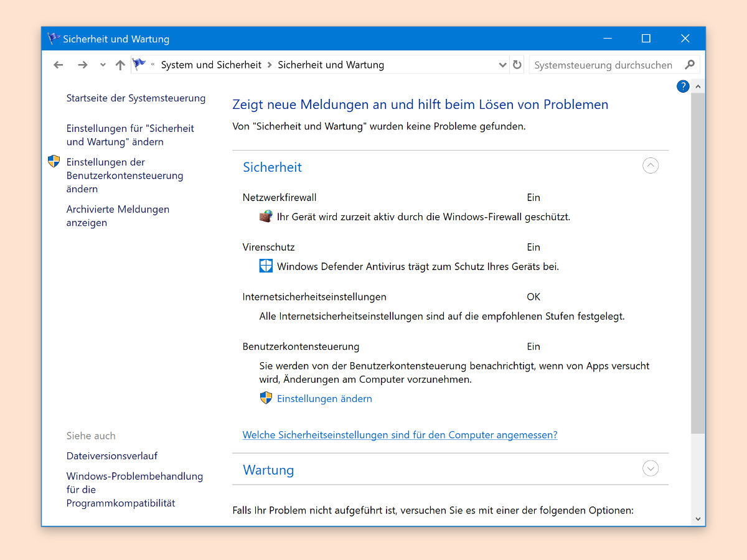Open the breadcrumb arrow after System und Sicherheit
Viewport: 747px width, 560px height.
270,65
